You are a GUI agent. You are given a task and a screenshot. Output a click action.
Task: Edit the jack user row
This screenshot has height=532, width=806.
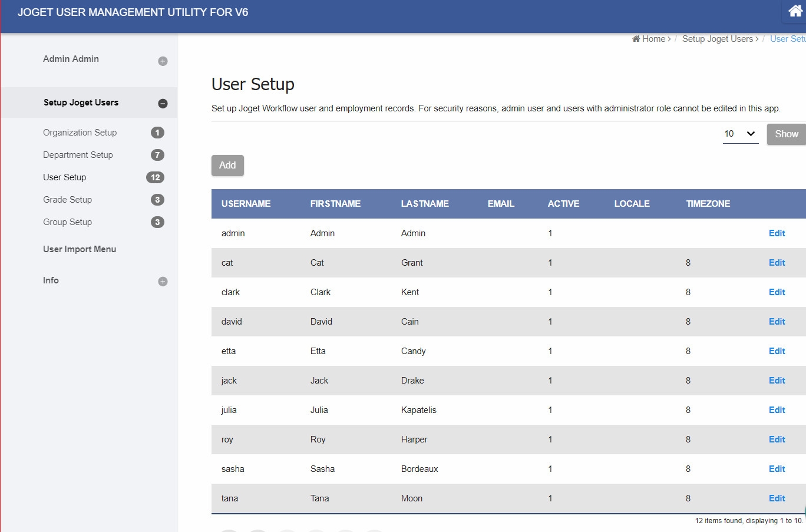tap(777, 381)
